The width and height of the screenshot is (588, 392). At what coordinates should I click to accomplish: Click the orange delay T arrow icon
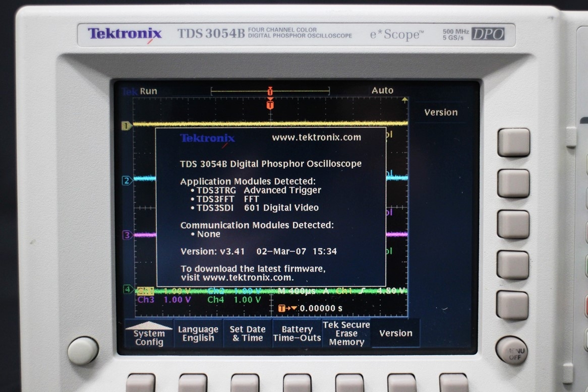point(287,308)
